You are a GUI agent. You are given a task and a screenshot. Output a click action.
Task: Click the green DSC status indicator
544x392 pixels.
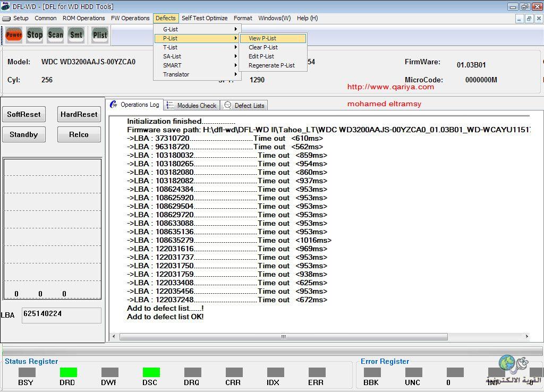pos(151,372)
